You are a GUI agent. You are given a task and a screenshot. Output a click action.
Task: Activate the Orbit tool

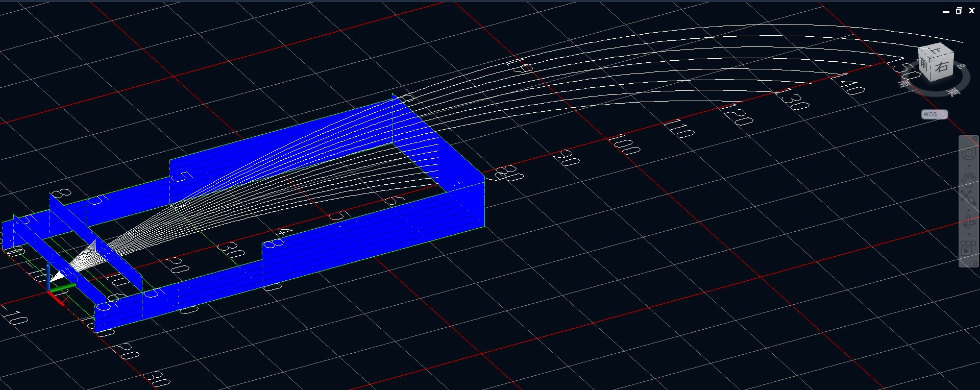pyautogui.click(x=968, y=223)
